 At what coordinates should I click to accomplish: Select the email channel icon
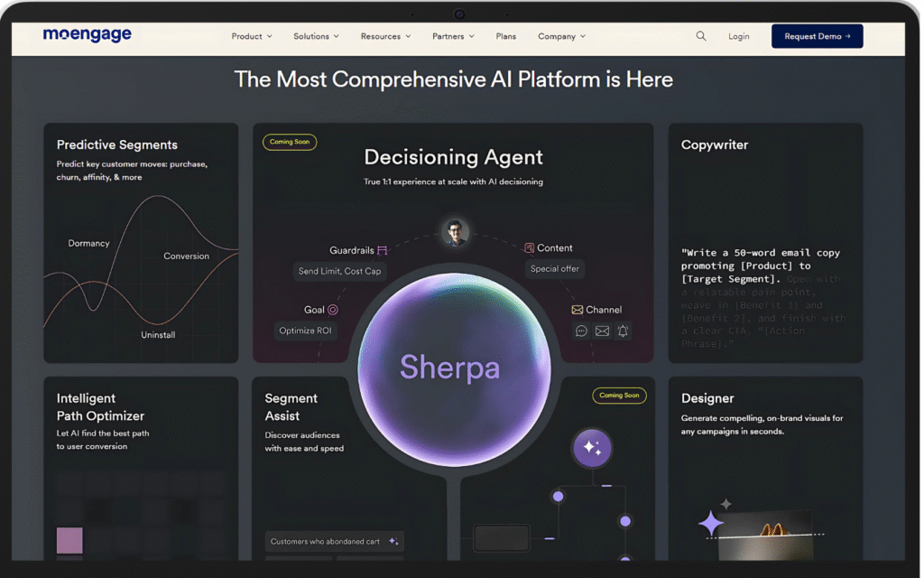(x=602, y=331)
